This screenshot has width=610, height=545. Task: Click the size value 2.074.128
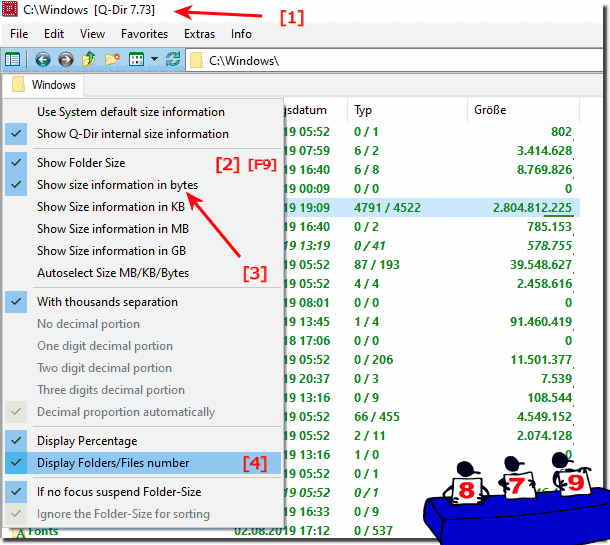[x=544, y=436]
